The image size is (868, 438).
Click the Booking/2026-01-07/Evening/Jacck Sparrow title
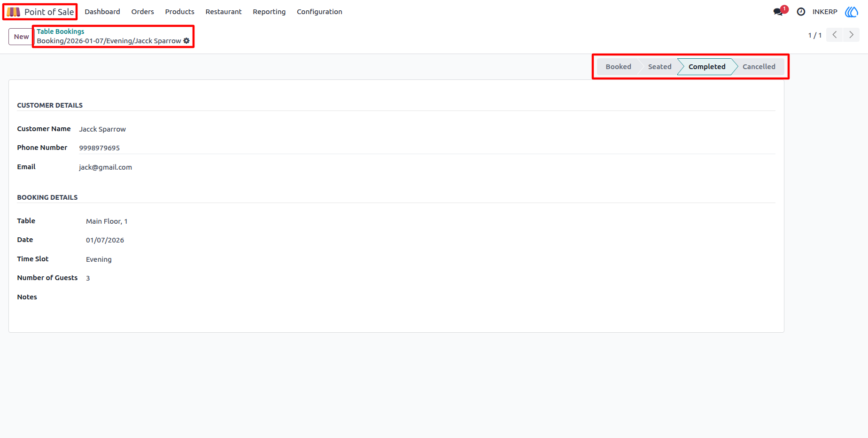(x=109, y=41)
